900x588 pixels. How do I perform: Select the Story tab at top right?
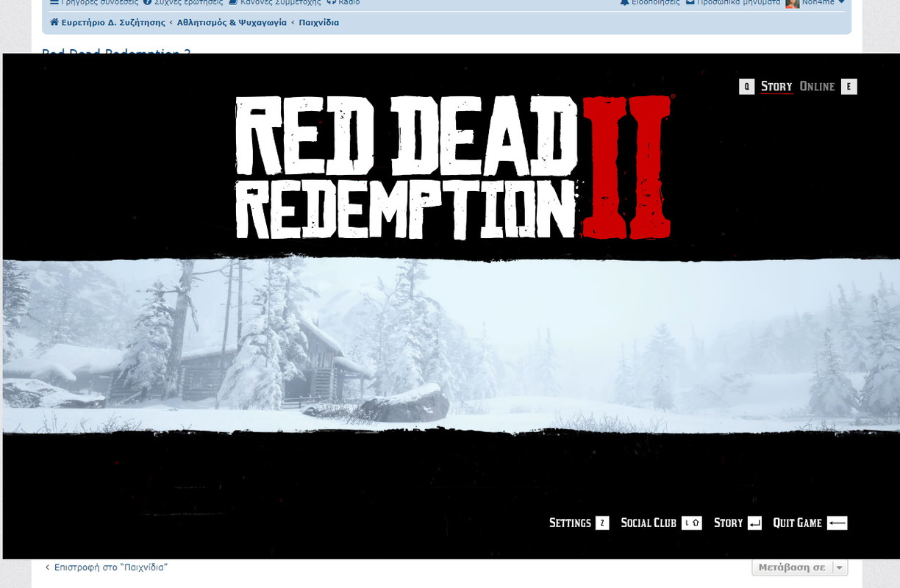click(776, 87)
